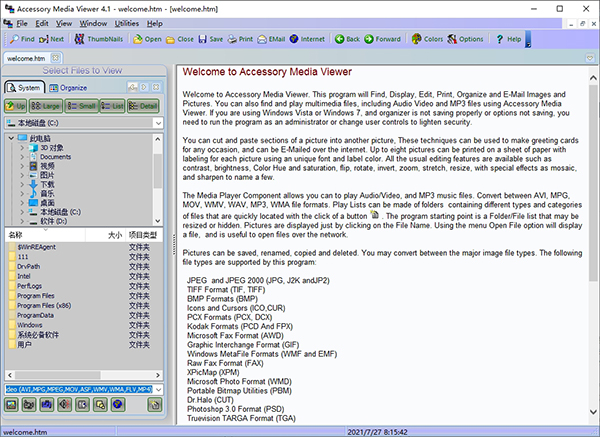Click document vertical scrollbar down arrow
Viewport: 600px width, 437px height.
593,412
